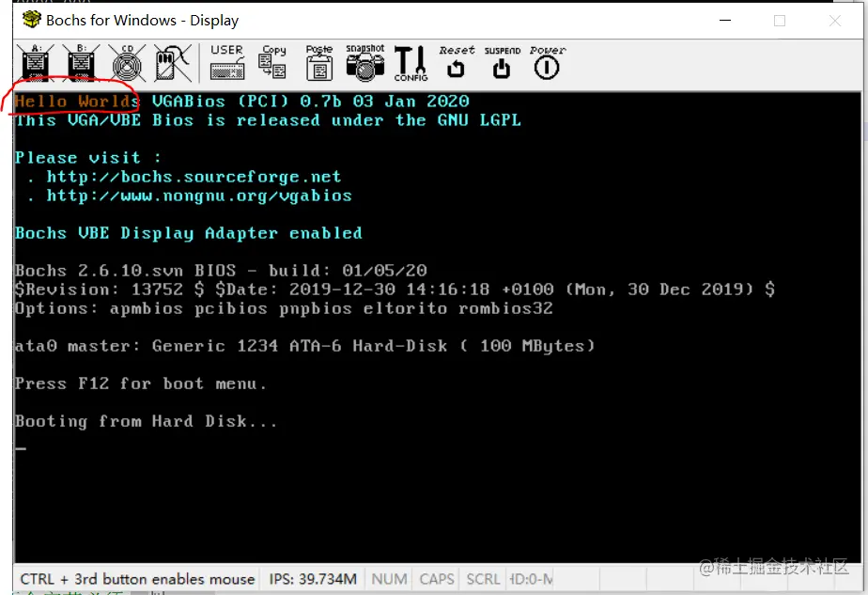This screenshot has height=595, width=868.
Task: Close the Bochs display window
Action: pyautogui.click(x=835, y=21)
